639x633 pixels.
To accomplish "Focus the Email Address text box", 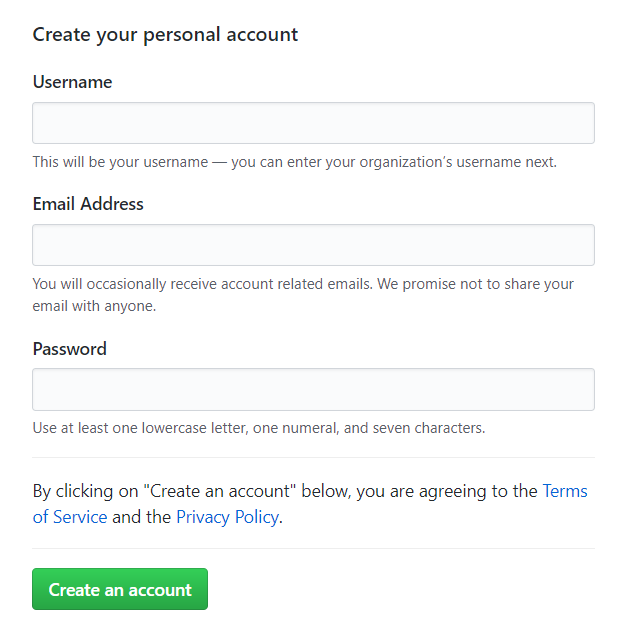I will point(313,245).
